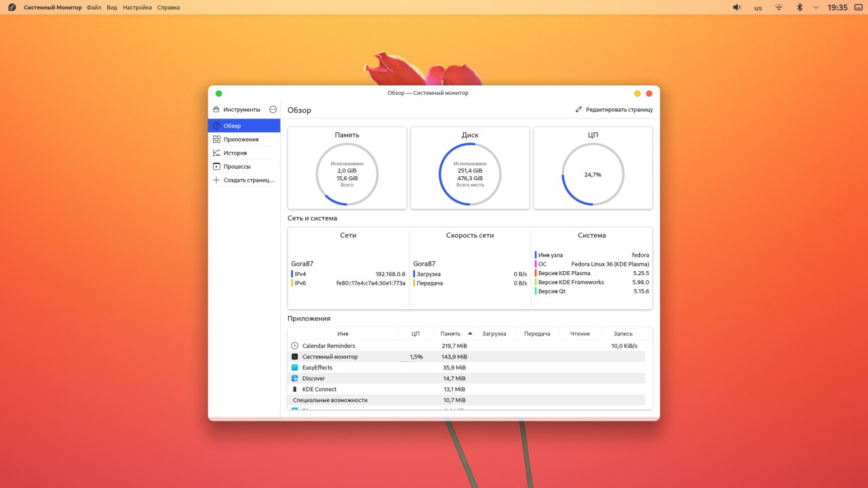Screen dimensions: 868x488
Task: Click the plus icon for Создать страницу
Action: click(216, 180)
